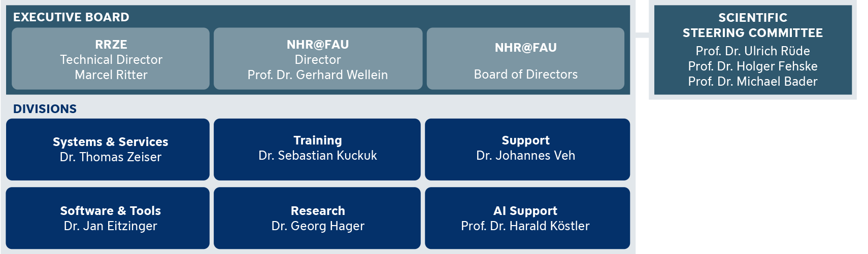The height and width of the screenshot is (254, 868).
Task: Select Dr. Thomas Zeiser name
Action: [111, 157]
